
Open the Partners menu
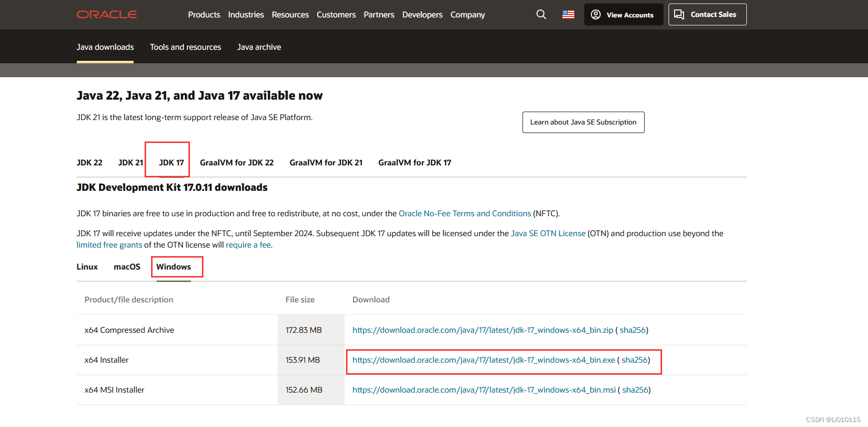[379, 14]
